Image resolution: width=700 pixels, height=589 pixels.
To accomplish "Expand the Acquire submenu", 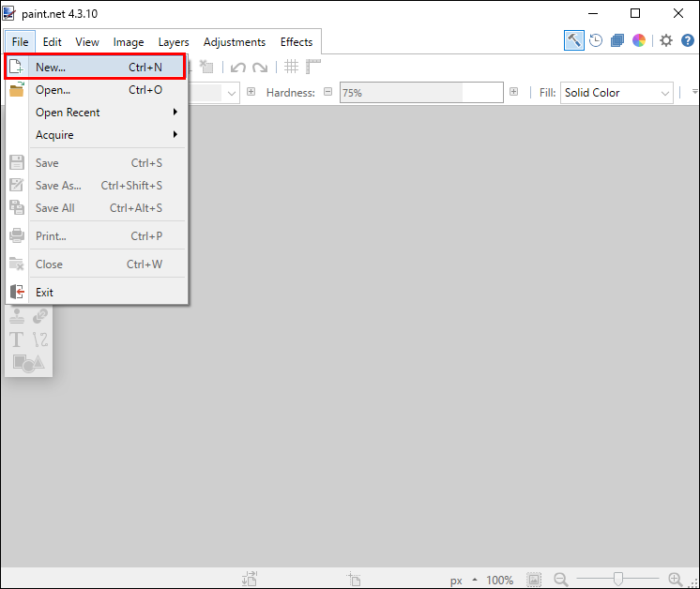I will point(95,135).
